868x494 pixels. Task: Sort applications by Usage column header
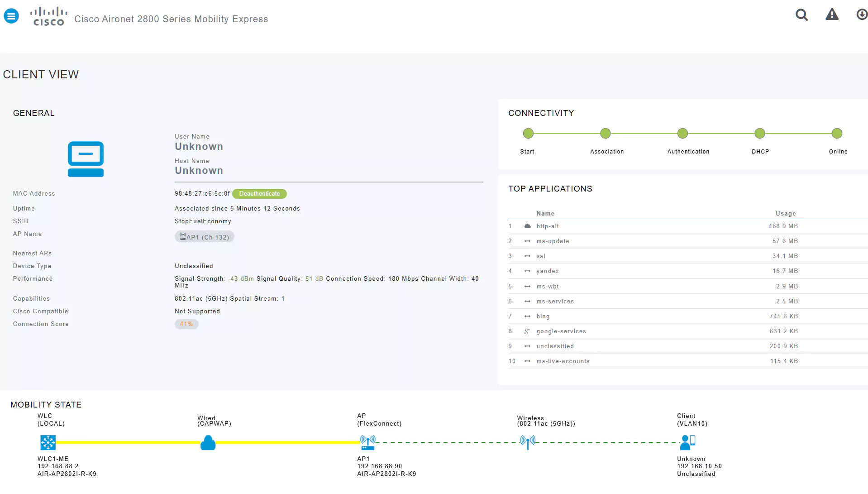pyautogui.click(x=785, y=214)
